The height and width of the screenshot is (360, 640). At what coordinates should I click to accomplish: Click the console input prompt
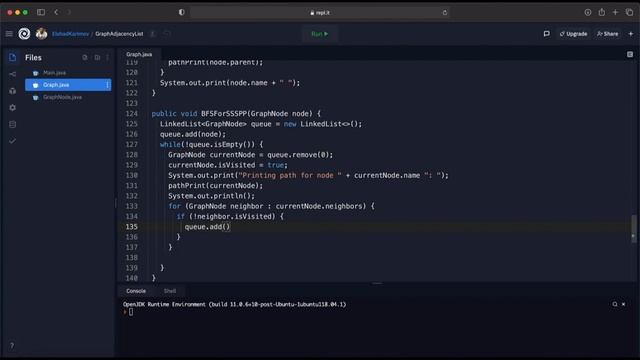(x=131, y=312)
